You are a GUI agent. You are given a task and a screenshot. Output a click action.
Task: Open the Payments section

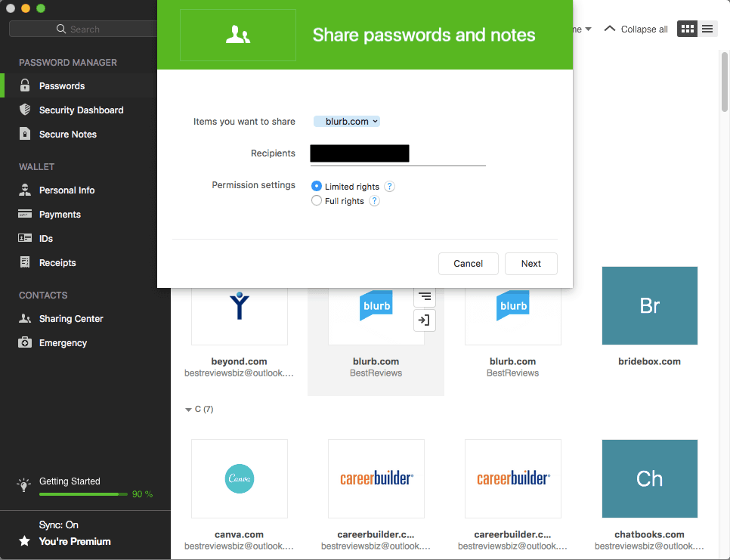point(62,214)
